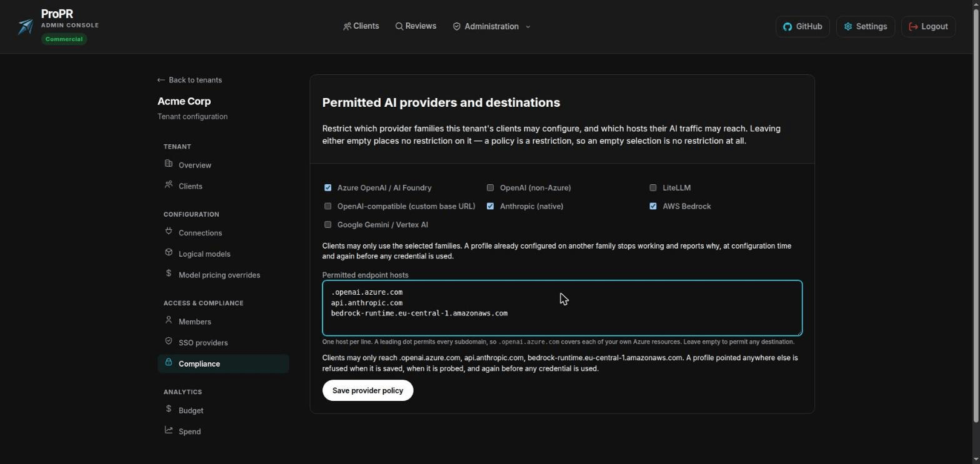Image resolution: width=980 pixels, height=464 pixels.
Task: Click the Acme Corp tenant title
Action: click(184, 101)
